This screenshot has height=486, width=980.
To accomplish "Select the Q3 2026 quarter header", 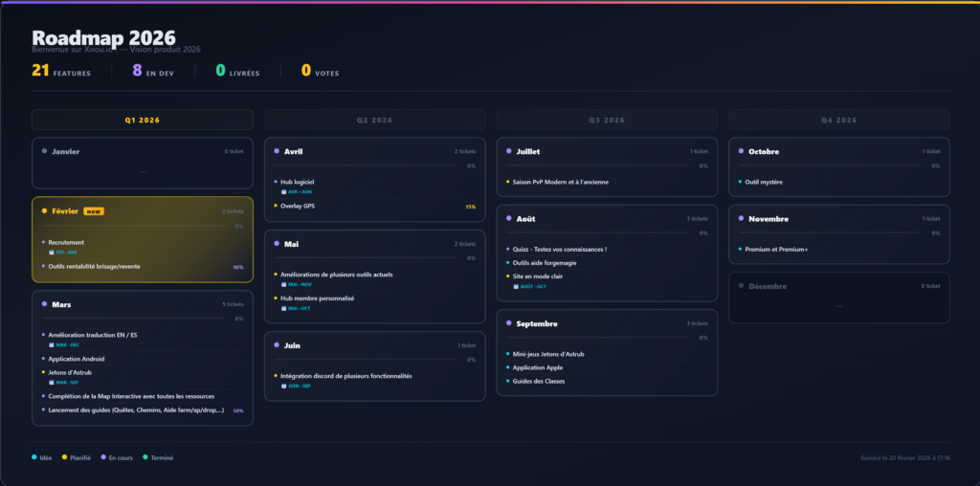I will pos(607,121).
